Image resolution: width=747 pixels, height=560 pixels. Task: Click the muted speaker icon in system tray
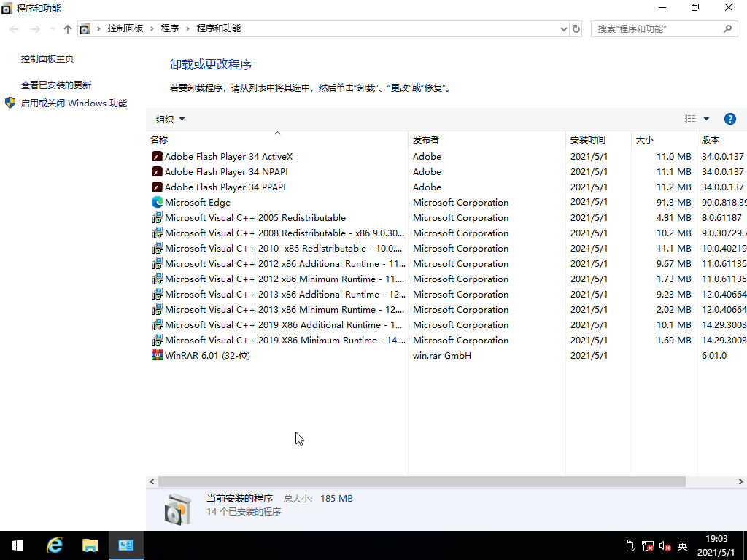(663, 545)
